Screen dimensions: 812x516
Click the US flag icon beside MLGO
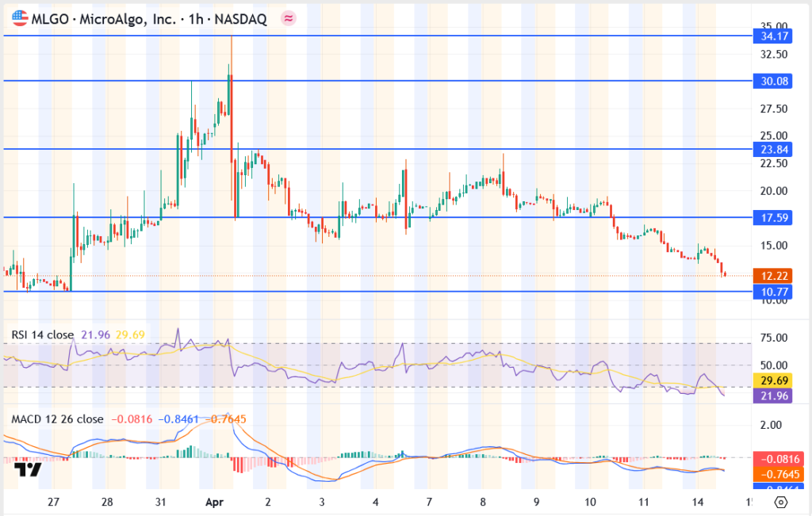15,17
